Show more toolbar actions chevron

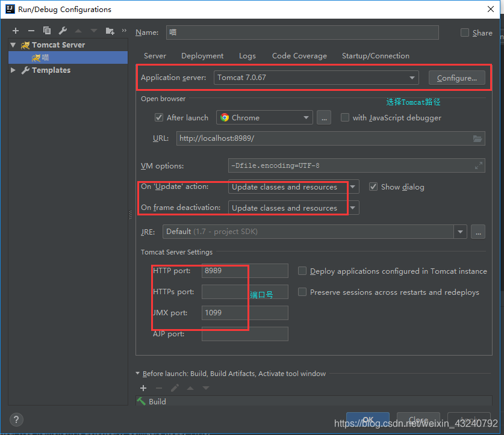tap(124, 31)
